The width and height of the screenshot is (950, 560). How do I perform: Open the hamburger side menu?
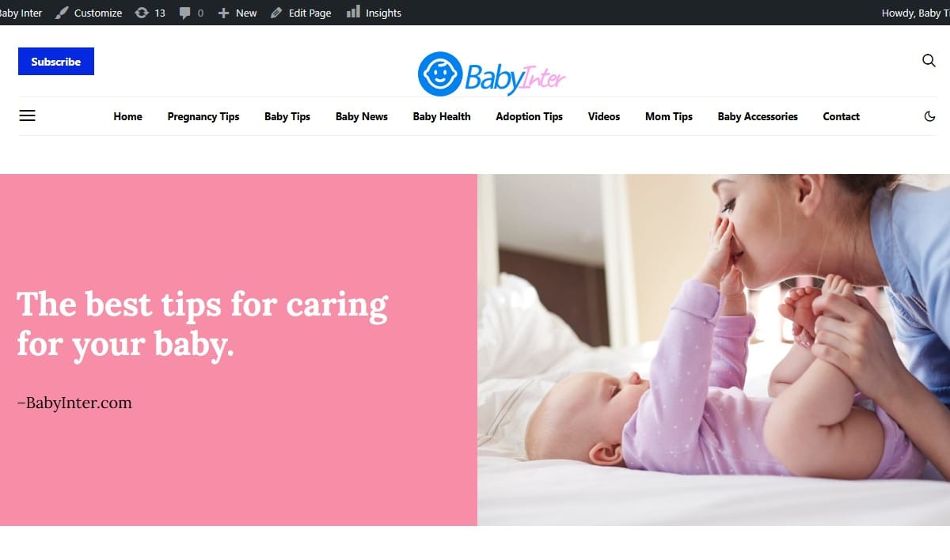click(27, 115)
